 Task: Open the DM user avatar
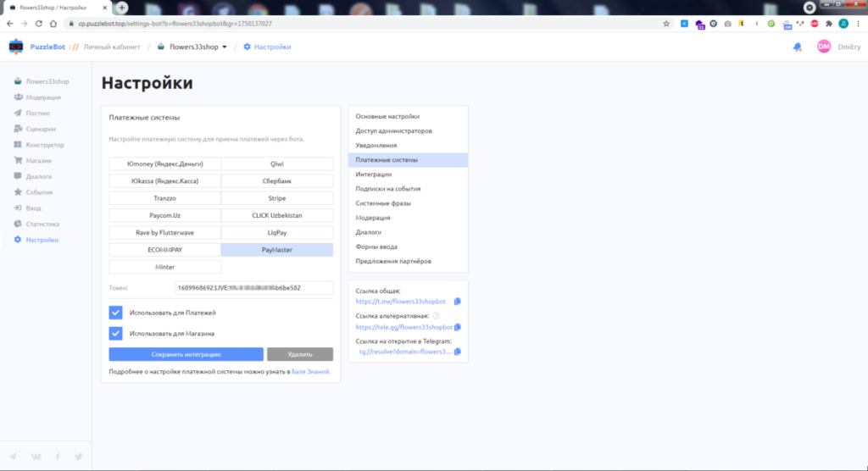point(824,47)
